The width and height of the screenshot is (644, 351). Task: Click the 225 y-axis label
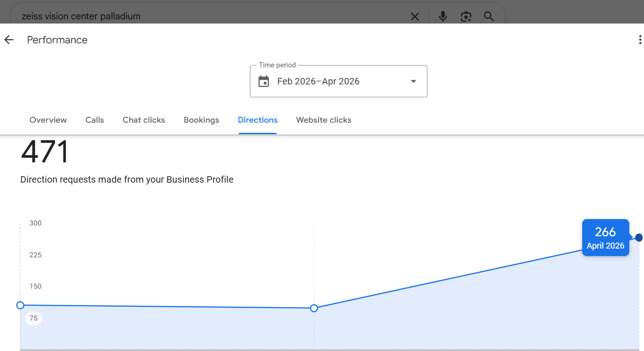pos(35,255)
